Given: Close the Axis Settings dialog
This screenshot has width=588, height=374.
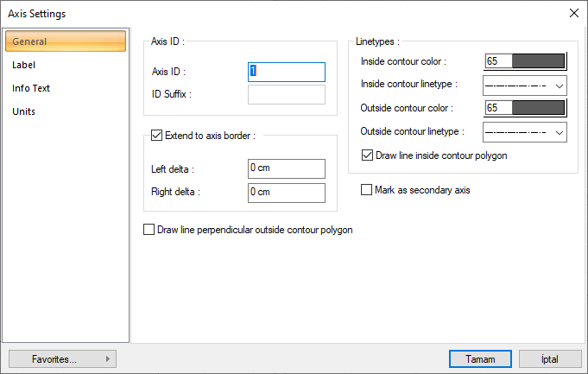Looking at the screenshot, I should pos(573,13).
